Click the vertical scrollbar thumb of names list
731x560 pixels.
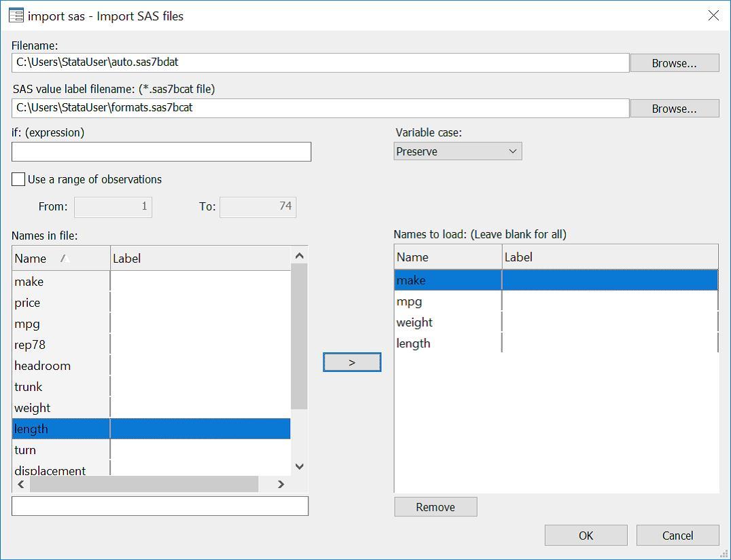coord(299,336)
